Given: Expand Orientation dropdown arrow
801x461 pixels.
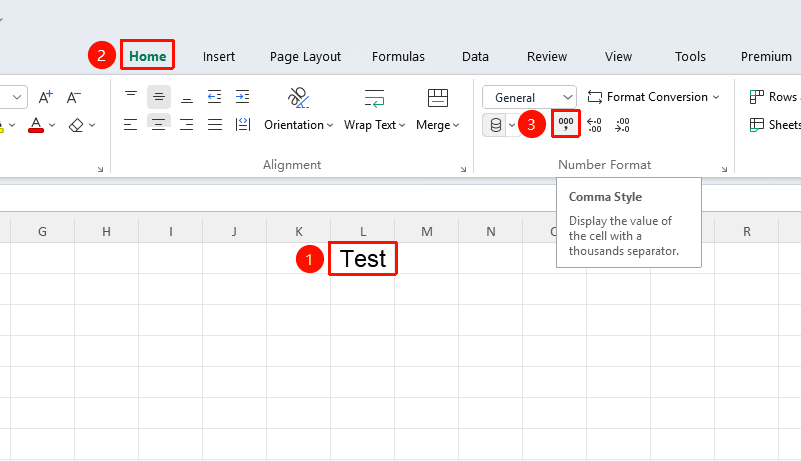Looking at the screenshot, I should (330, 125).
